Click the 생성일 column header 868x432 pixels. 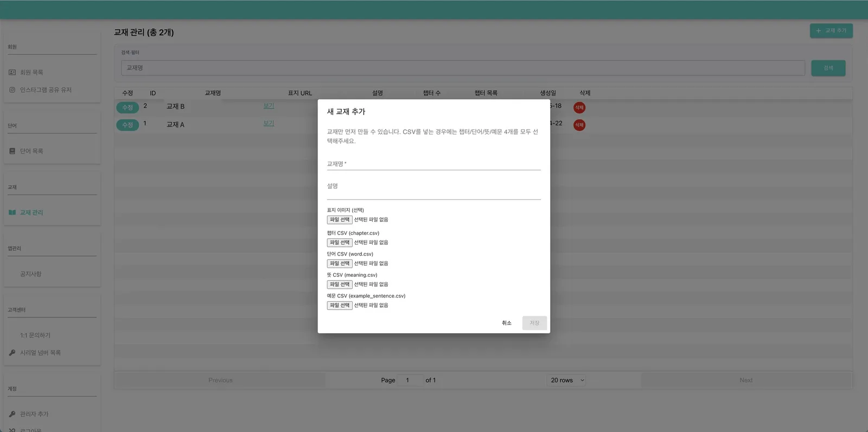[x=548, y=93]
